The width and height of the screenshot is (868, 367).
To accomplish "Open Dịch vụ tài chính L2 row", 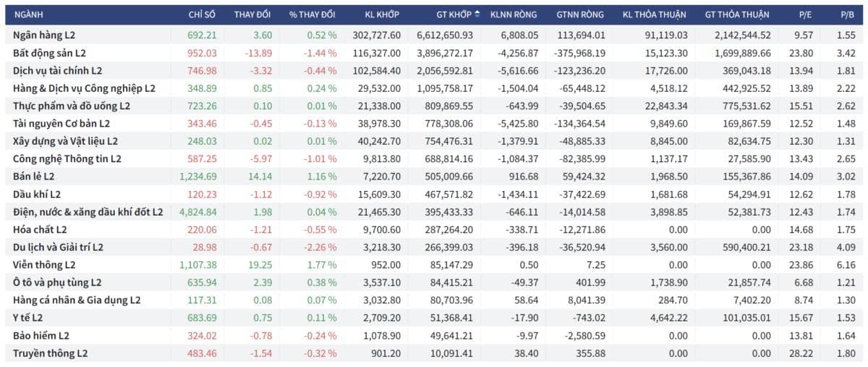I will [434, 70].
